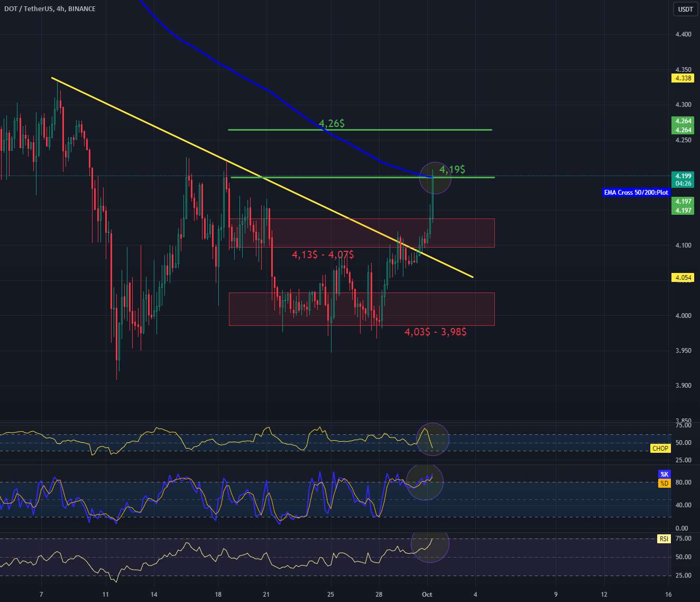Click the 40.00 stochastic axis value
This screenshot has width=700, height=602.
(x=683, y=505)
